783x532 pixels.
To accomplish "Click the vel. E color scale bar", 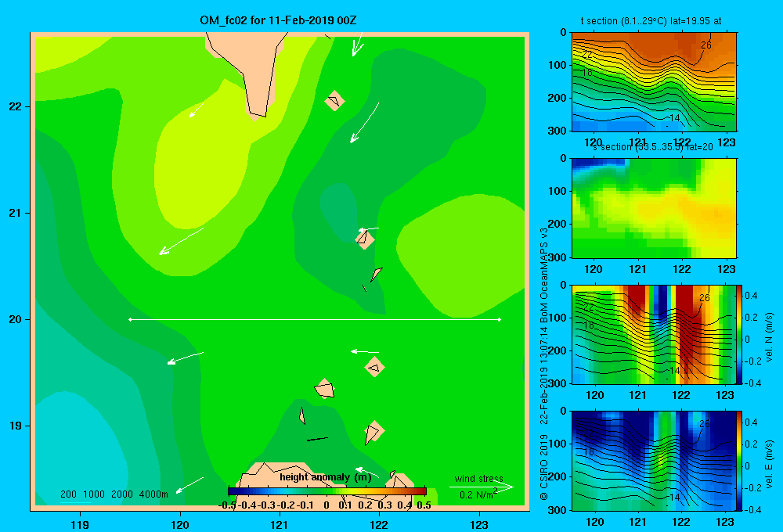I will [739, 461].
